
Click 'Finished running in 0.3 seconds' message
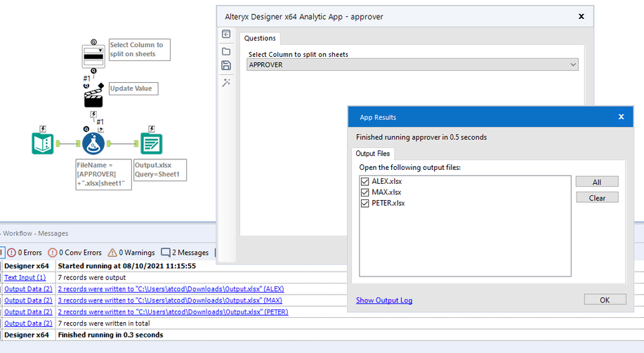tap(110, 335)
